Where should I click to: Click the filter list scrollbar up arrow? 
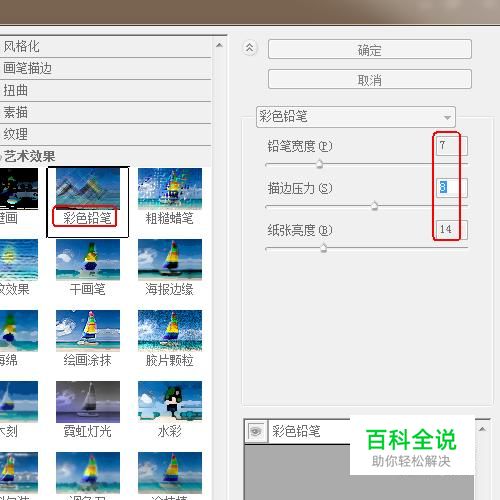click(x=219, y=45)
